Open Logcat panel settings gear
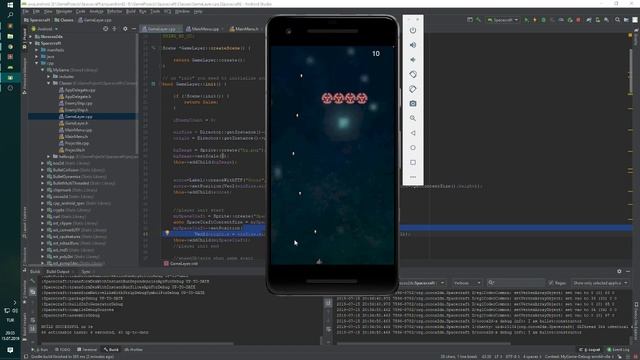The image size is (640, 360). pos(619,271)
